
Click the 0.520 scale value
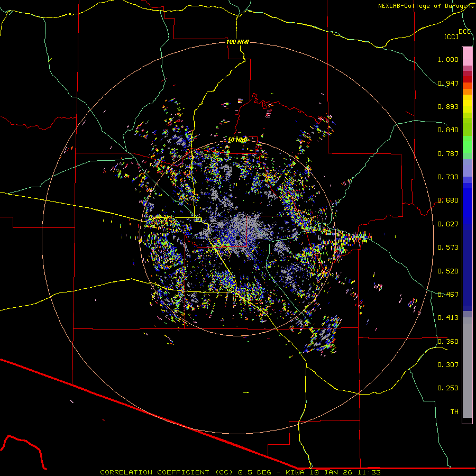point(448,271)
